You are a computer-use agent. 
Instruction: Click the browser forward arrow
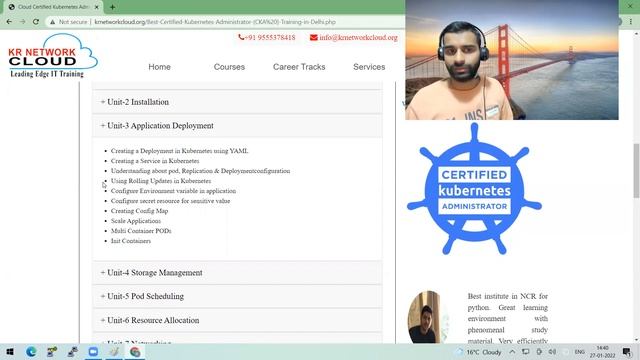(22, 22)
